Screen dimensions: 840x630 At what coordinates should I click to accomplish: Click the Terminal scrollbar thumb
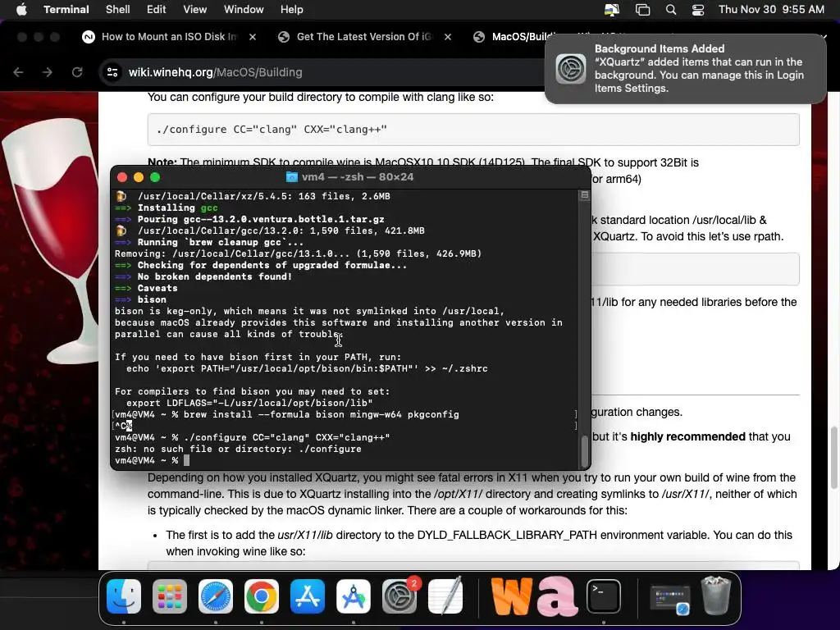(584, 450)
